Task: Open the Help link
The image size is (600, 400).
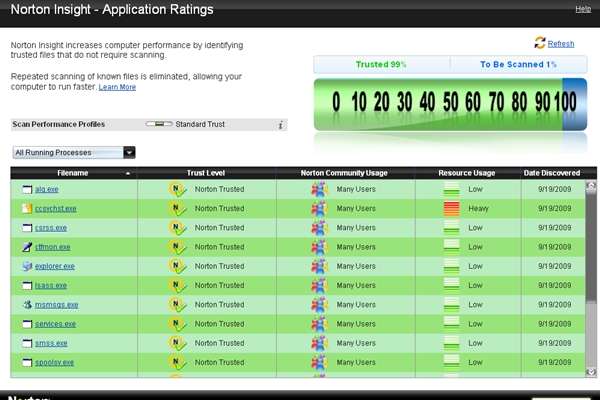Action: 583,9
